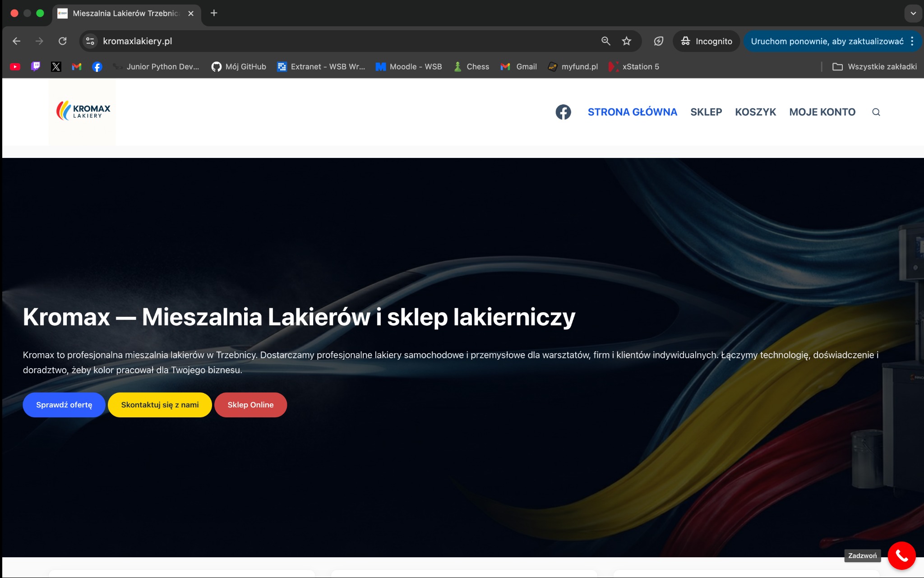This screenshot has width=924, height=578.
Task: Click the red Sklep Online button
Action: 250,405
